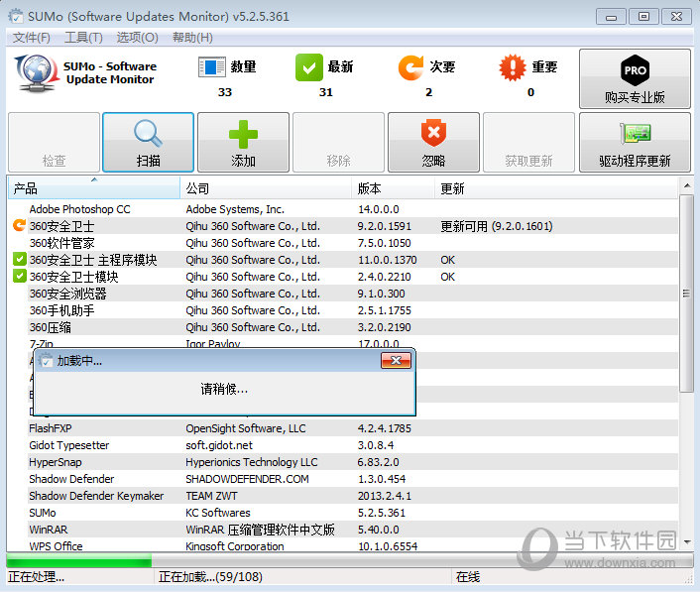Click the vertical scrollbar thumb
Image resolution: width=700 pixels, height=592 pixels.
pos(687,294)
